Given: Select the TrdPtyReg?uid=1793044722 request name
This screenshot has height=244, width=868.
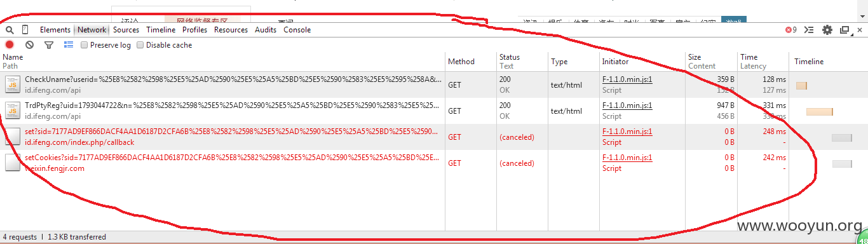Looking at the screenshot, I should (x=233, y=105).
